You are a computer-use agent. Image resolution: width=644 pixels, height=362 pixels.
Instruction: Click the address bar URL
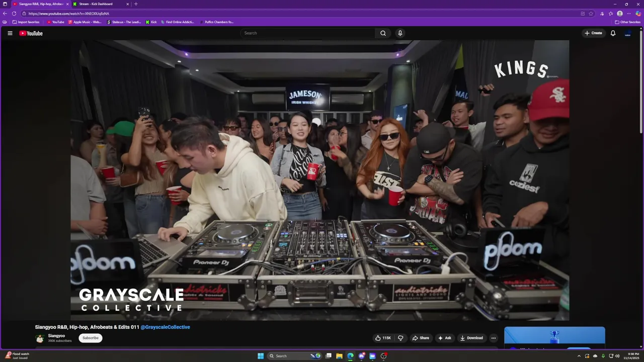tap(69, 14)
